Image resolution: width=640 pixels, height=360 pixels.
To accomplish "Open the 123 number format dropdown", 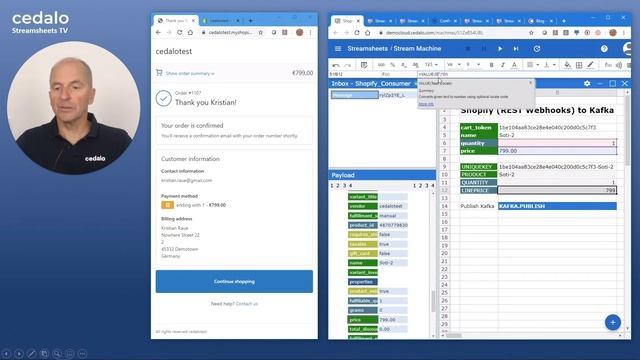I will pos(431,65).
